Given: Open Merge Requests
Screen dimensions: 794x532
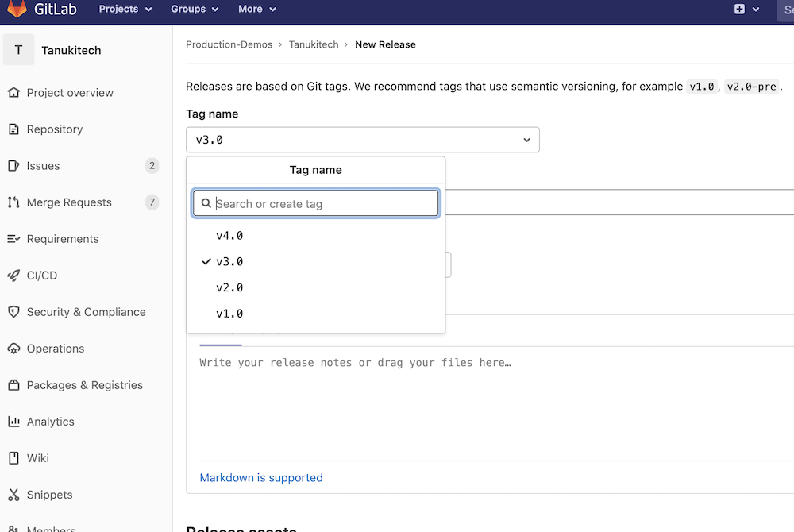Looking at the screenshot, I should click(70, 202).
